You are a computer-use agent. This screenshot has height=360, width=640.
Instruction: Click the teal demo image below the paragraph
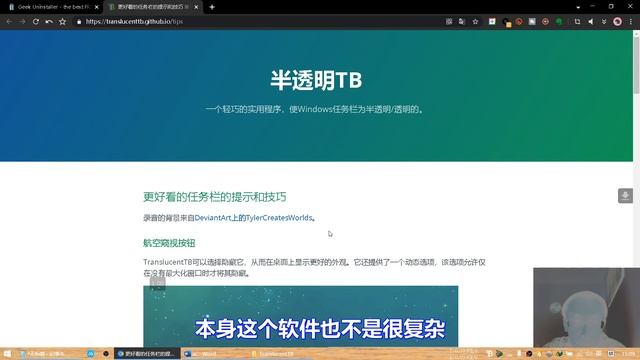coord(300,316)
